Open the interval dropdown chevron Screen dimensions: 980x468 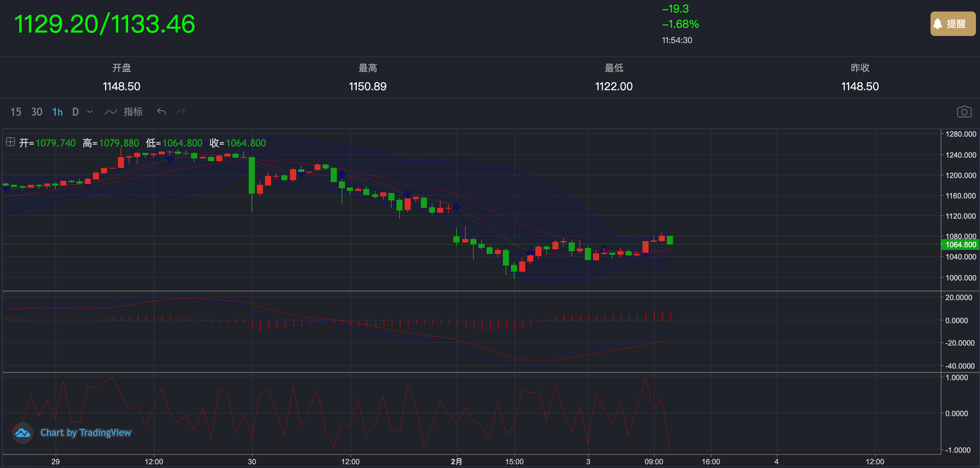(x=90, y=112)
